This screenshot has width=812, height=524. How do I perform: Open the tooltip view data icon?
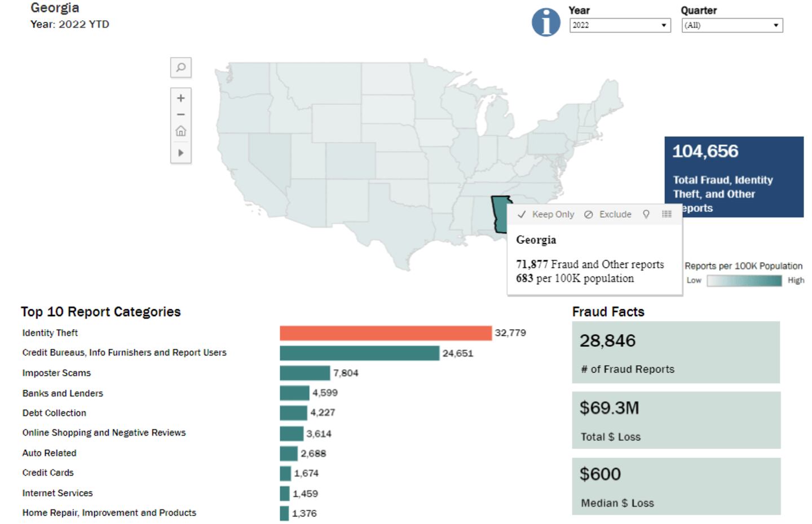pos(667,214)
